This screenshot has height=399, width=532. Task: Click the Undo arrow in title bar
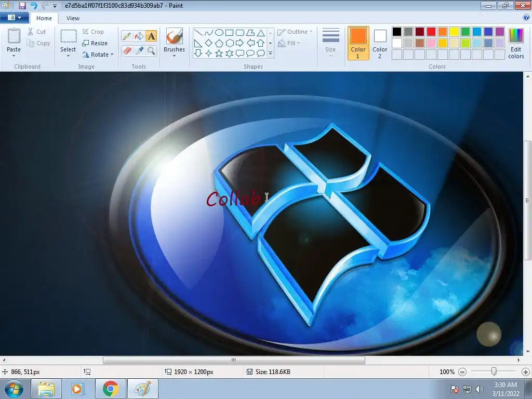[x=33, y=5]
